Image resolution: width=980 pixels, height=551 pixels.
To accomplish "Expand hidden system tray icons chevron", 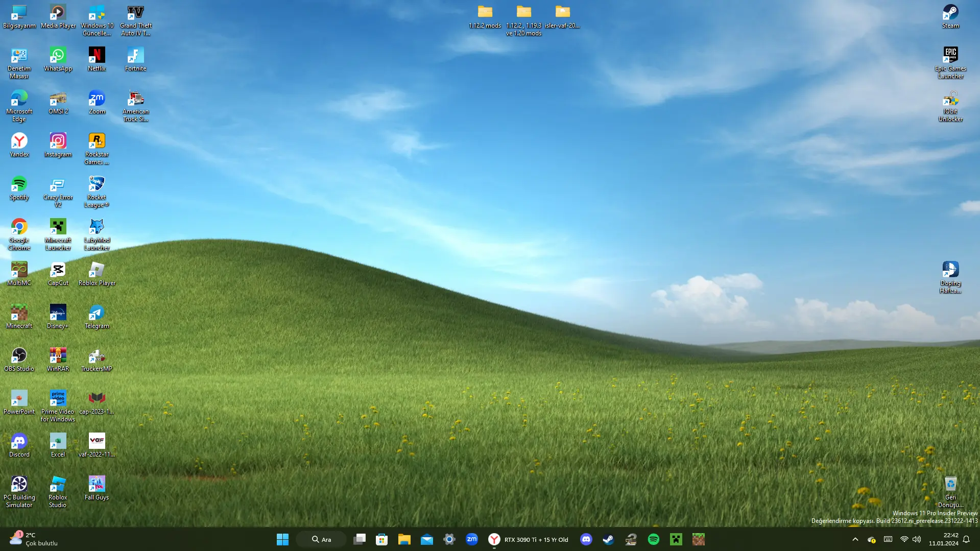I will click(855, 539).
